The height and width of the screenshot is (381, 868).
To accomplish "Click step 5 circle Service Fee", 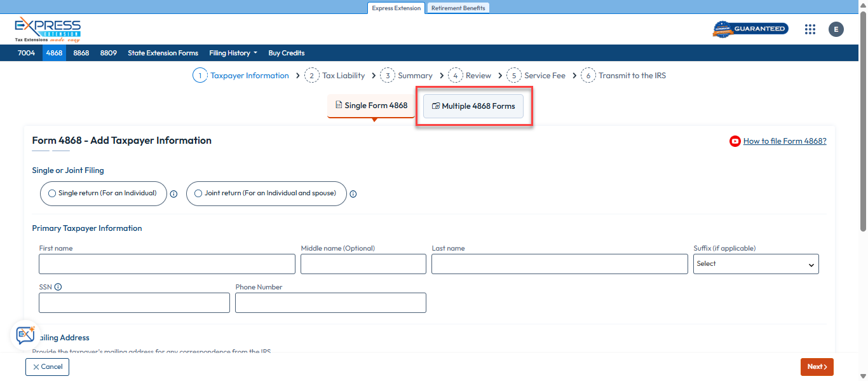I will point(514,76).
